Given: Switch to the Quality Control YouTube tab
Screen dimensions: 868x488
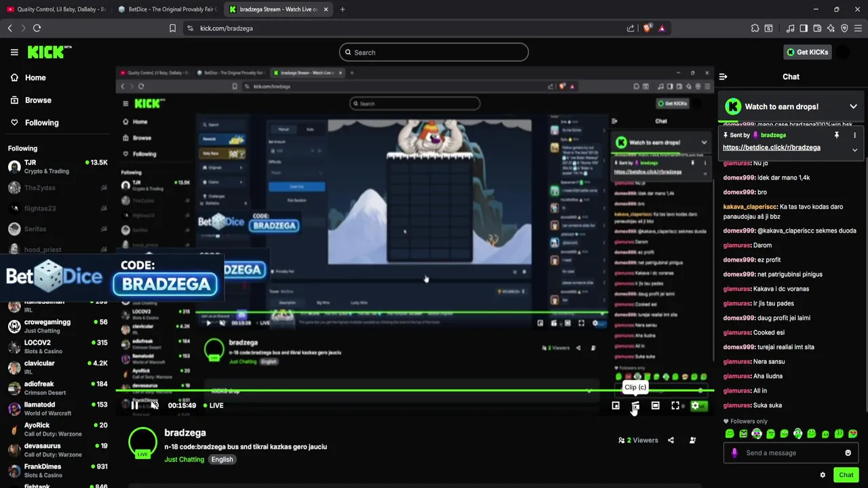Looking at the screenshot, I should [x=56, y=9].
